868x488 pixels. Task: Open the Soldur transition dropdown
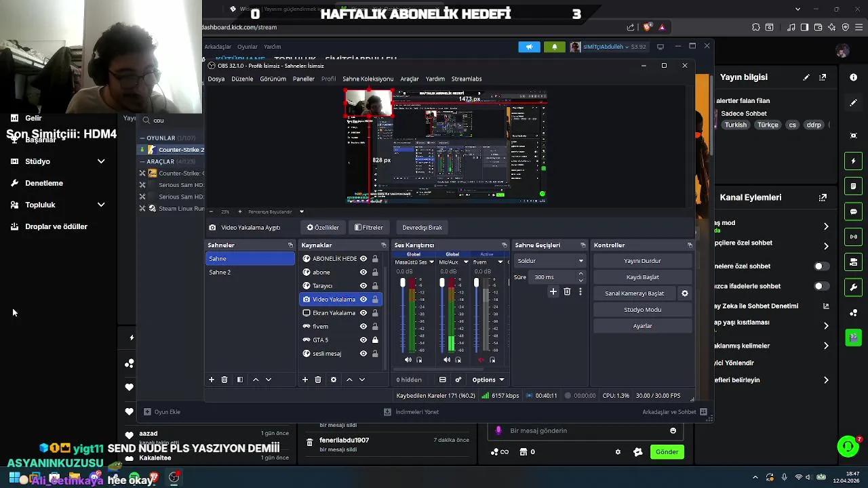coord(550,261)
